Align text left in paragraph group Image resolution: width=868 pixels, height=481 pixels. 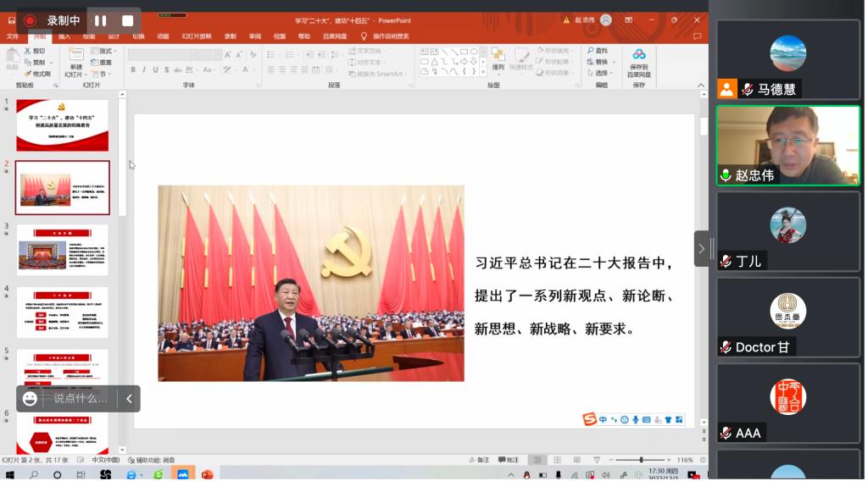coord(270,69)
